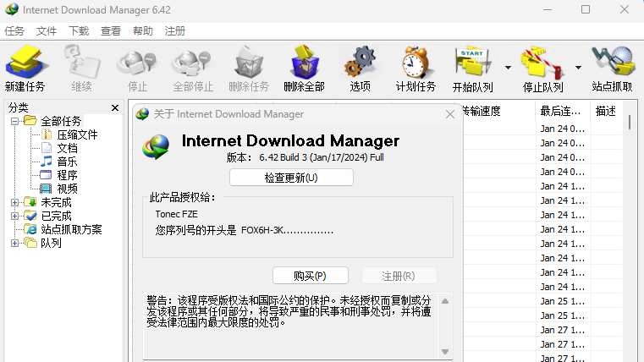
Task: Click the 全部停止 stop-all icon
Action: pyautogui.click(x=193, y=63)
